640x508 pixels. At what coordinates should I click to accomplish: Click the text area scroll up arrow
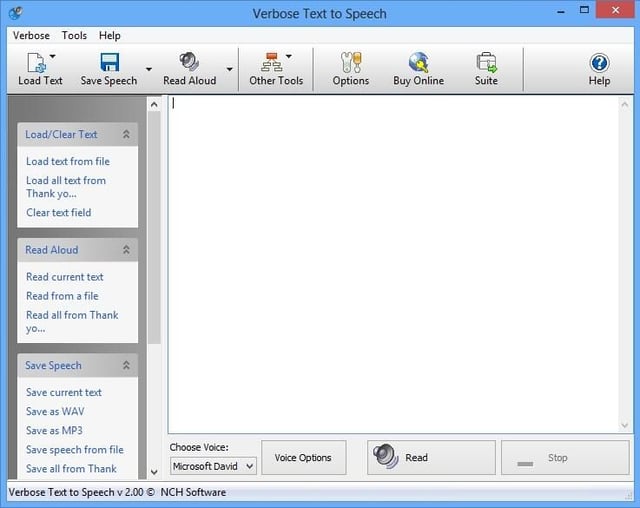coord(624,104)
